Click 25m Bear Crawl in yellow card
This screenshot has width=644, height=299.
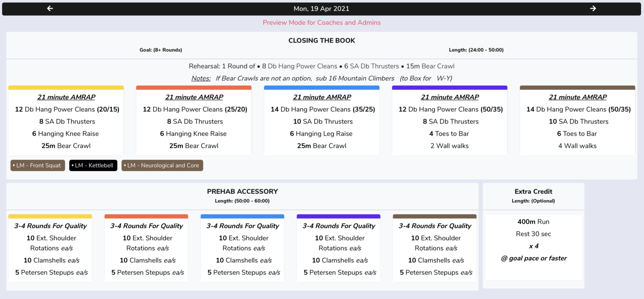coord(66,146)
